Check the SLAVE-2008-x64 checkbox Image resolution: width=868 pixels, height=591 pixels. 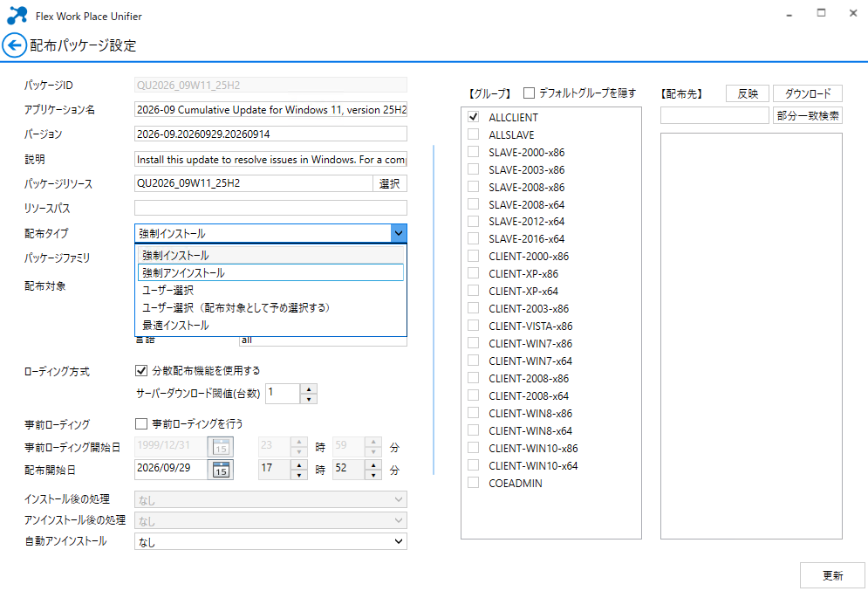pos(474,204)
